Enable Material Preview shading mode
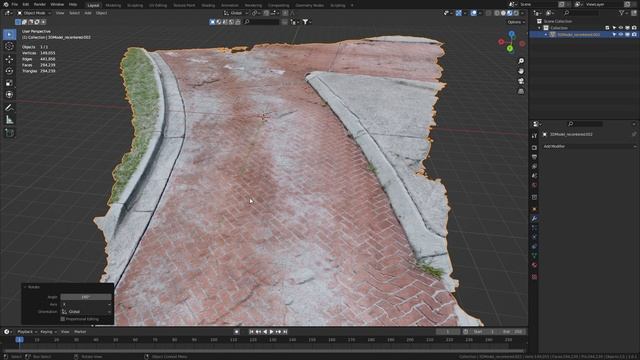 509,13
